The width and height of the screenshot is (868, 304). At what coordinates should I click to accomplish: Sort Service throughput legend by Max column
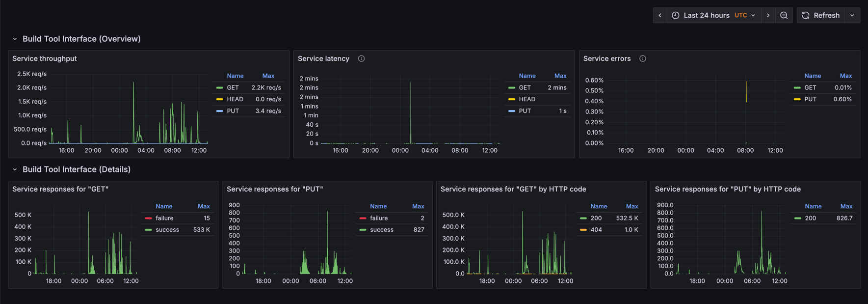268,76
